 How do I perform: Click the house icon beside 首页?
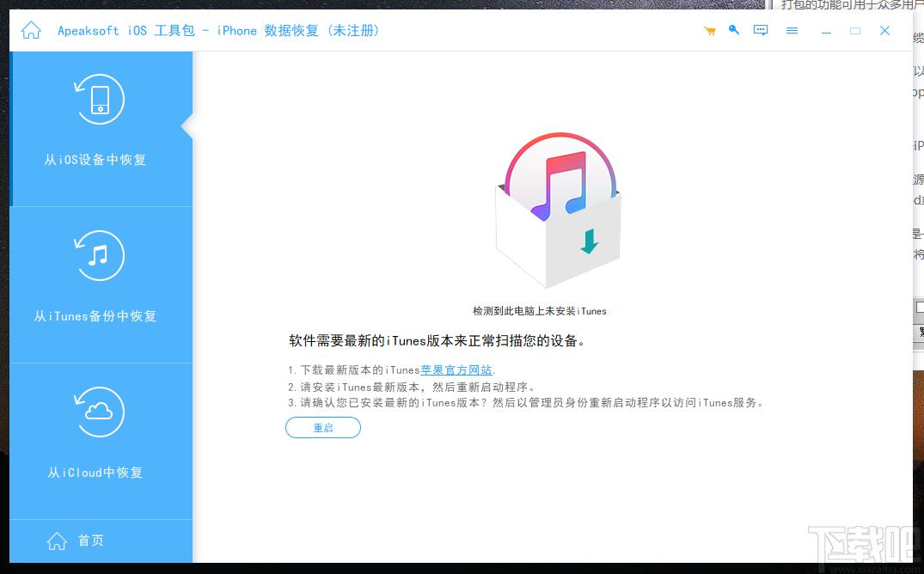pyautogui.click(x=58, y=540)
